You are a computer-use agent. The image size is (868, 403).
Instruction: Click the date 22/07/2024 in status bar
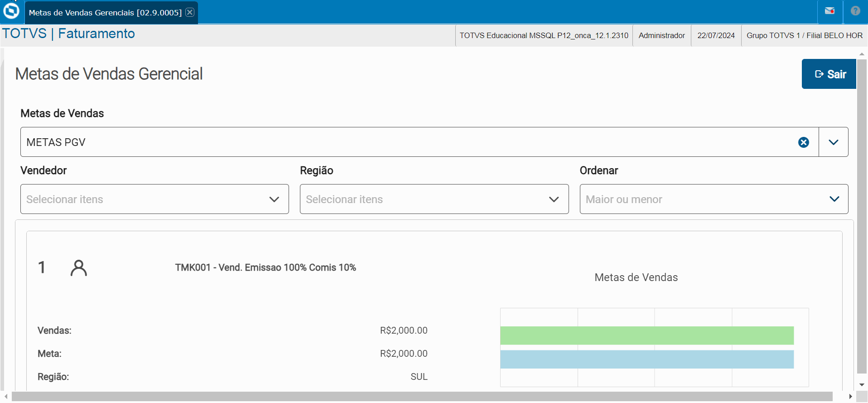pos(716,35)
